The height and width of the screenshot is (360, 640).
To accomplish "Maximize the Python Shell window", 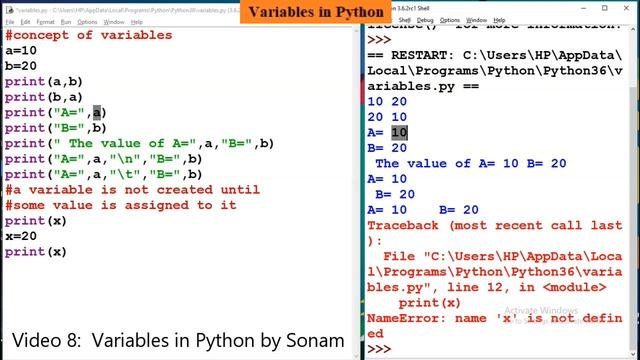I will pyautogui.click(x=605, y=8).
